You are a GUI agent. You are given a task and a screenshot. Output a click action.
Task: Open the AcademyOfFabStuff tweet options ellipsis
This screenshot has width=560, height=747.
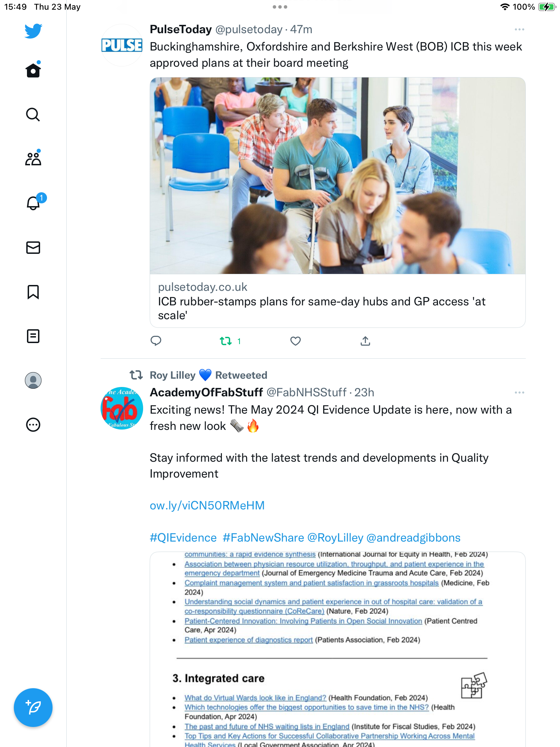click(520, 393)
